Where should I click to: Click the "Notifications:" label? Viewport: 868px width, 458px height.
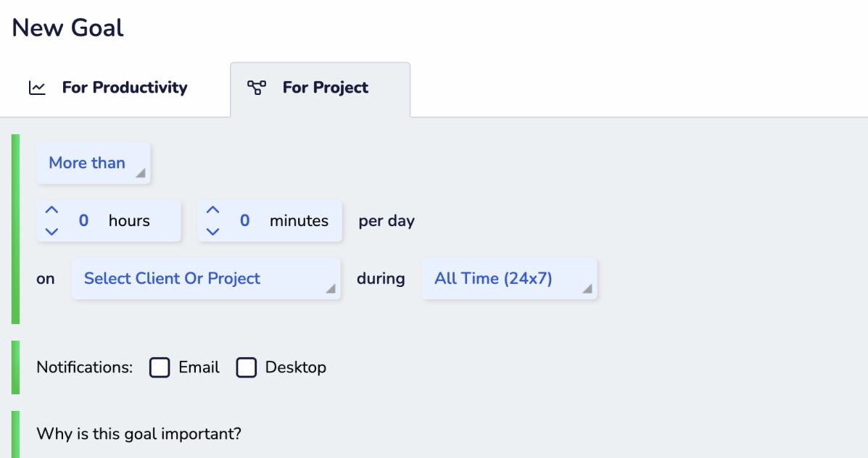[85, 367]
